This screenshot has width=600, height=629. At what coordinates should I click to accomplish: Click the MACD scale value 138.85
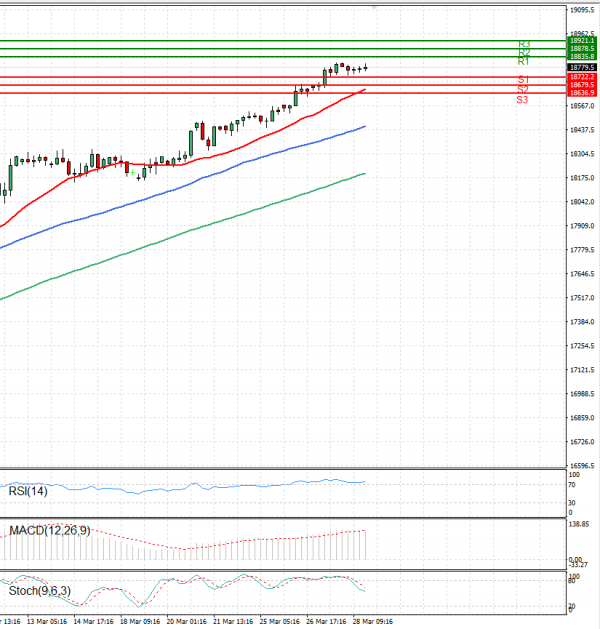[579, 524]
